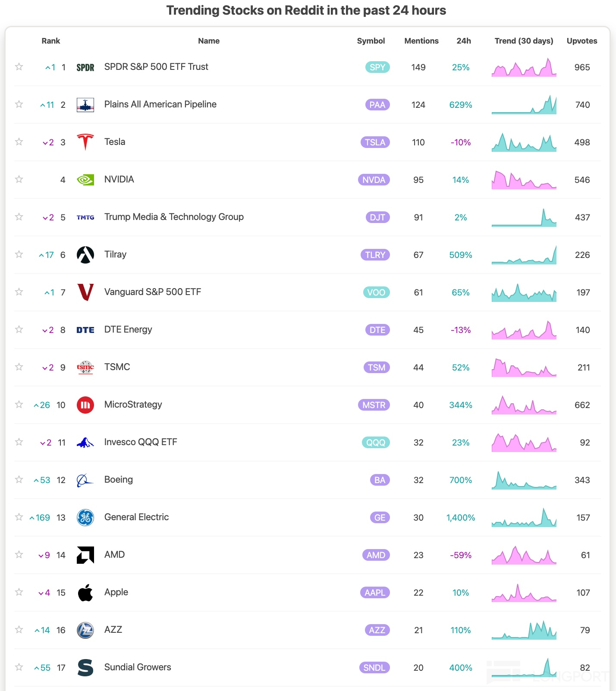Image resolution: width=616 pixels, height=691 pixels.
Task: Sort by the 24h column header
Action: pos(463,41)
